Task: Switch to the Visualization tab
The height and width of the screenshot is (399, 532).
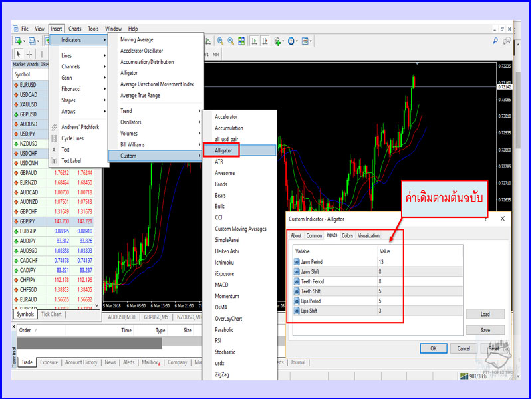Action: (368, 236)
